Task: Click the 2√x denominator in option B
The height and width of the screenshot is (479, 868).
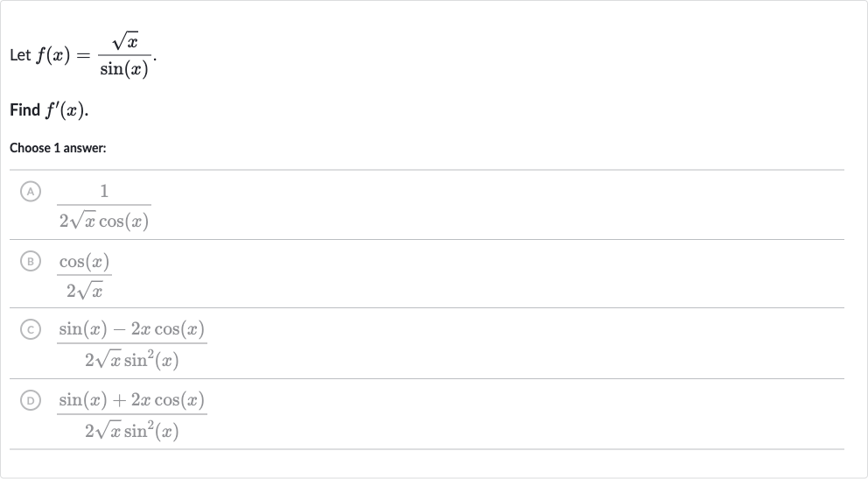Action: pyautogui.click(x=84, y=290)
